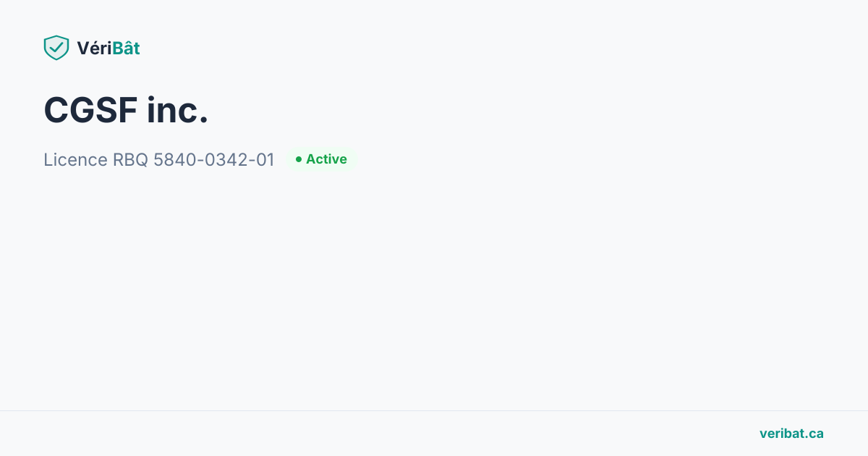The image size is (868, 456).
Task: Click the Licence RBQ 5840-0342-01 line
Action: 159,160
